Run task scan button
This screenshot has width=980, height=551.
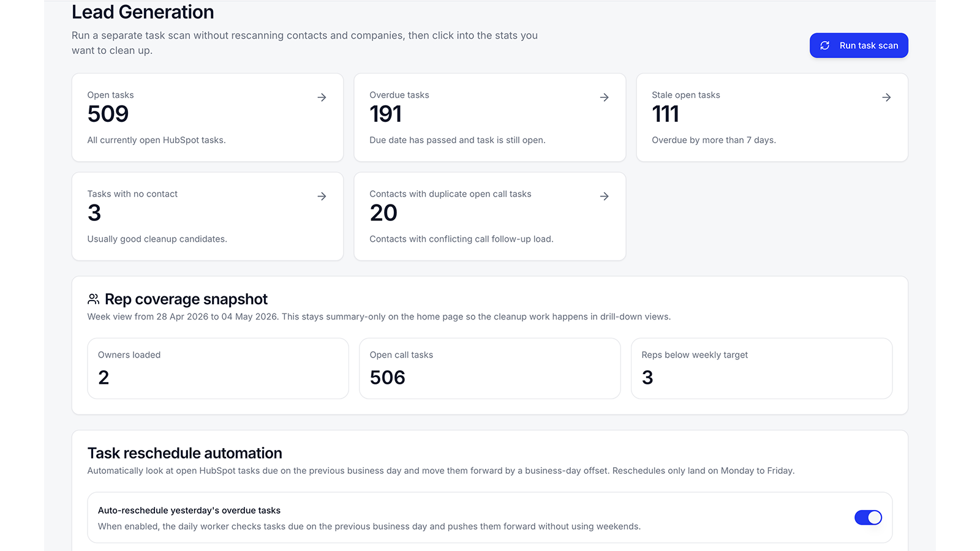[x=859, y=45]
